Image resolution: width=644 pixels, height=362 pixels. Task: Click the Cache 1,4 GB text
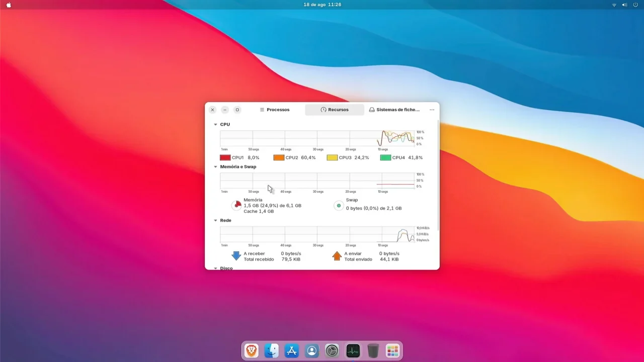tap(259, 211)
